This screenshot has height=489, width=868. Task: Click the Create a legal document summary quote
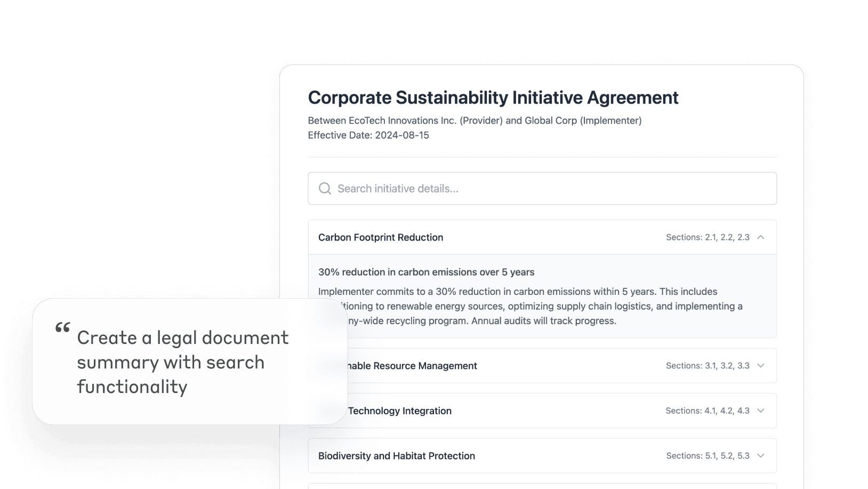(183, 363)
